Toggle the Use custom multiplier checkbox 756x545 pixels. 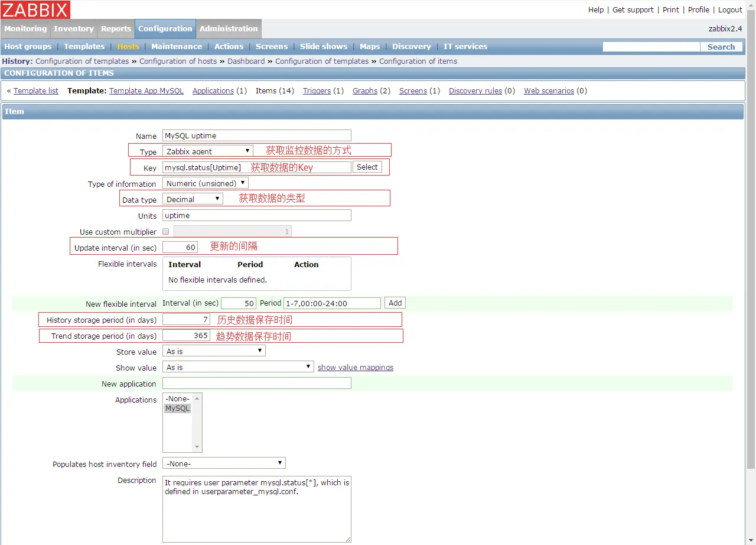(165, 232)
